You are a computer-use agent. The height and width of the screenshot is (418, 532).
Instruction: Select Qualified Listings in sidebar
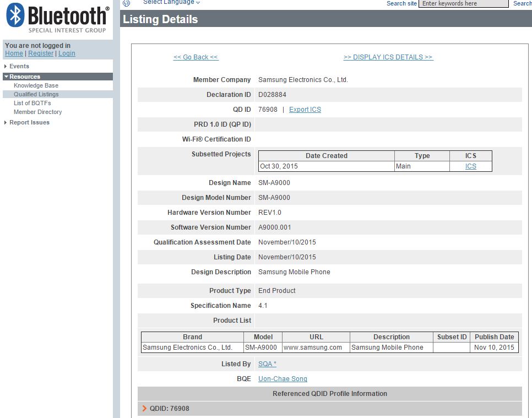(36, 94)
